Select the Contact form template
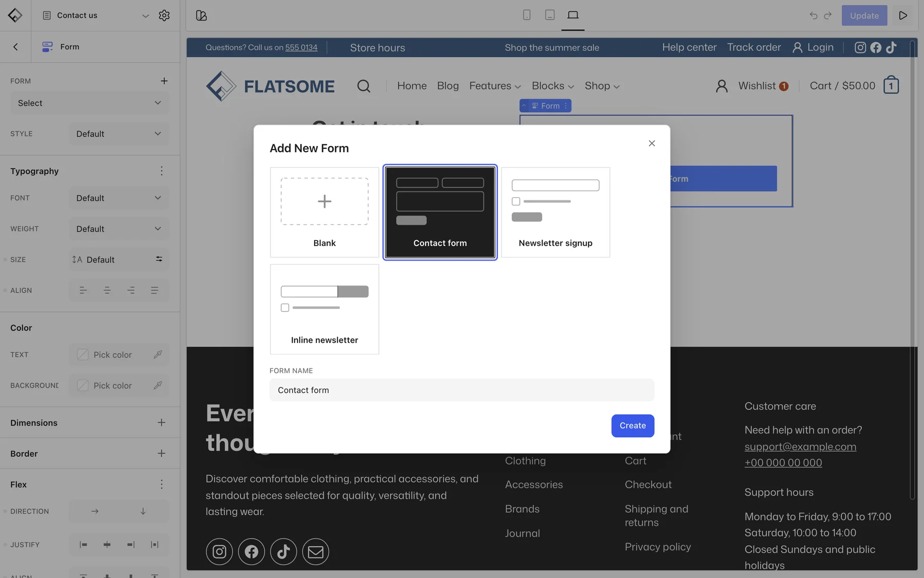The width and height of the screenshot is (924, 578). coord(440,212)
